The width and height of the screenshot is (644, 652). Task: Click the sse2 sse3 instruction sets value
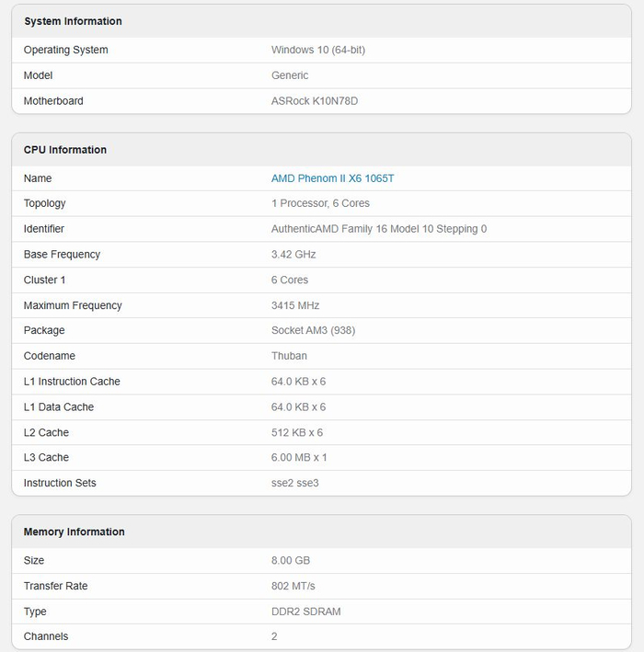(x=294, y=483)
